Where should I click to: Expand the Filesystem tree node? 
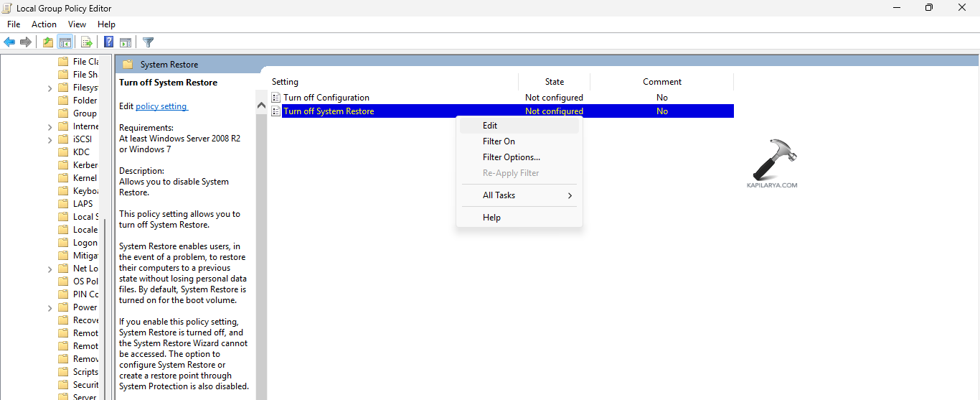50,88
